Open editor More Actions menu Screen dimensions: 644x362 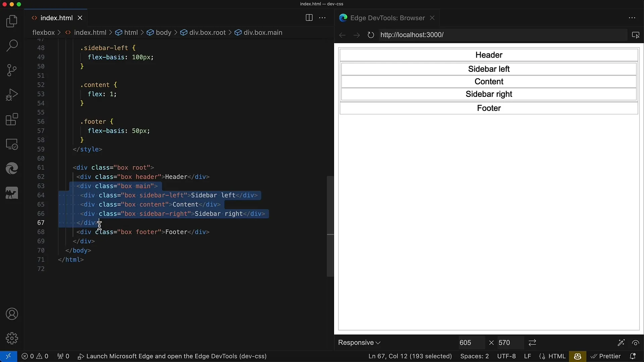click(x=322, y=18)
